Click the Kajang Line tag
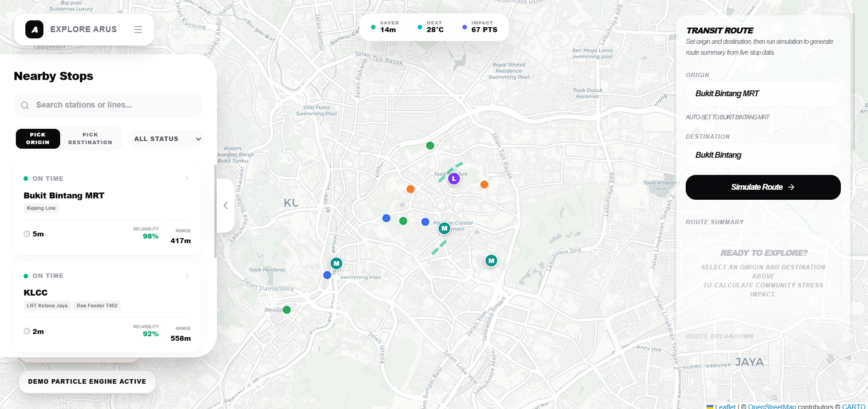The width and height of the screenshot is (868, 409). click(x=41, y=208)
